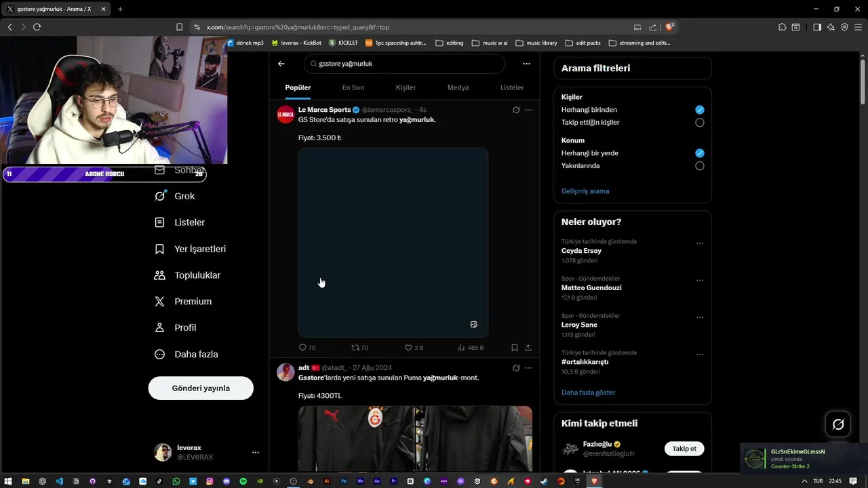
Task: Switch to Listeler search tab
Action: point(512,87)
